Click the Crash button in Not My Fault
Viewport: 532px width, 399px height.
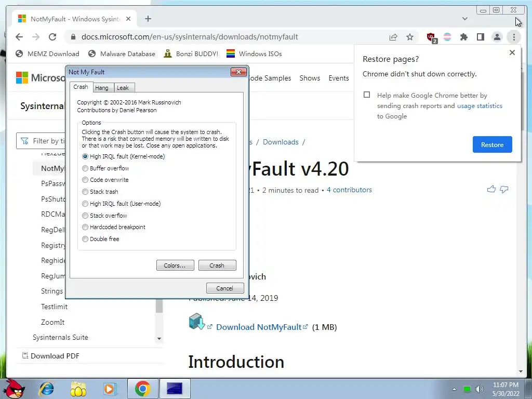coord(217,265)
